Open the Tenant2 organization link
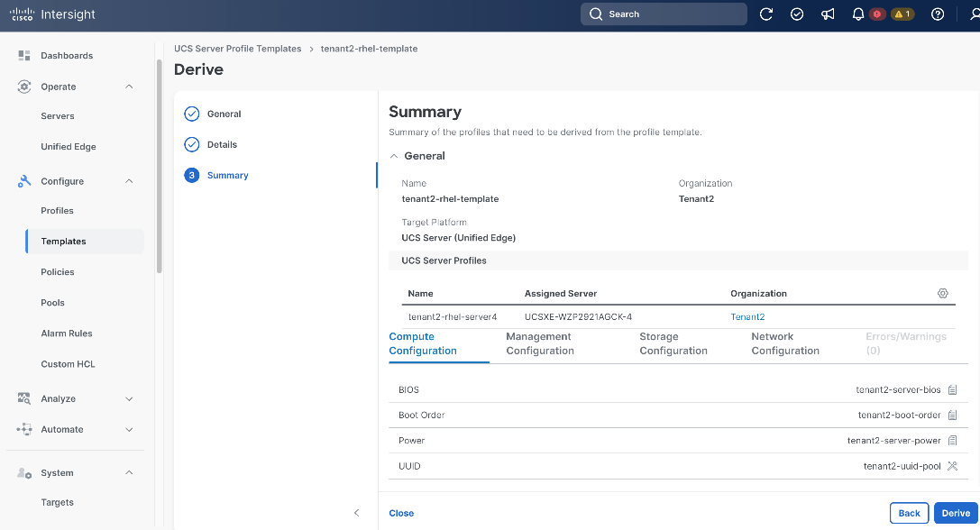980x530 pixels. (747, 317)
